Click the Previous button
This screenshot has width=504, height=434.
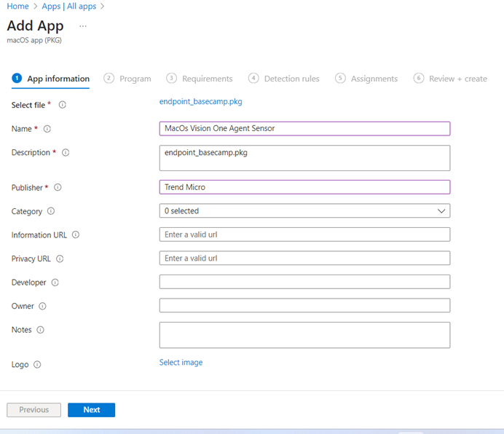[34, 410]
